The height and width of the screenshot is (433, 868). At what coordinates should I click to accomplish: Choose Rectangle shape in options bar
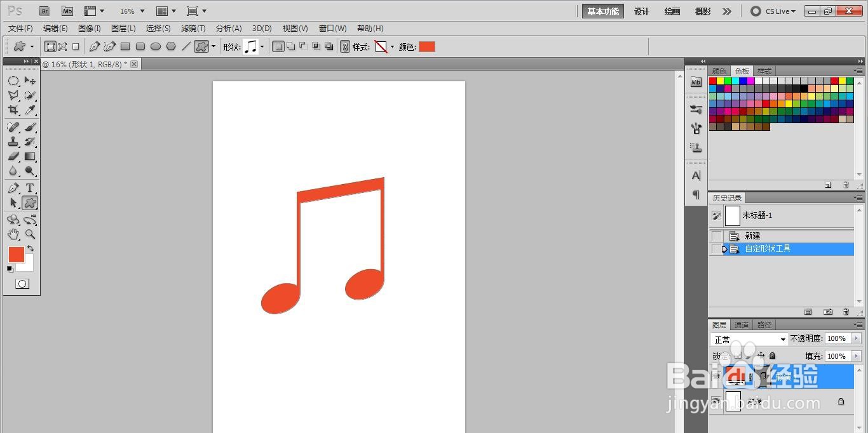click(125, 46)
